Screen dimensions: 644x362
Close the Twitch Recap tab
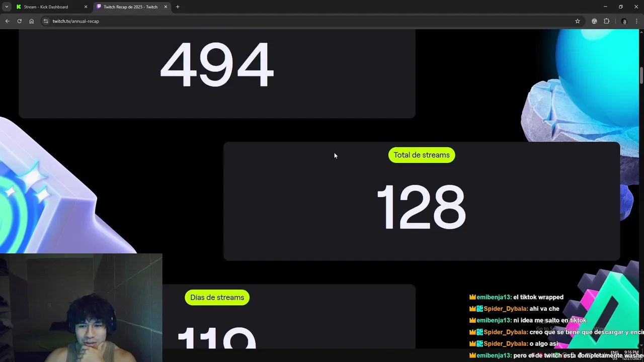pos(166,7)
